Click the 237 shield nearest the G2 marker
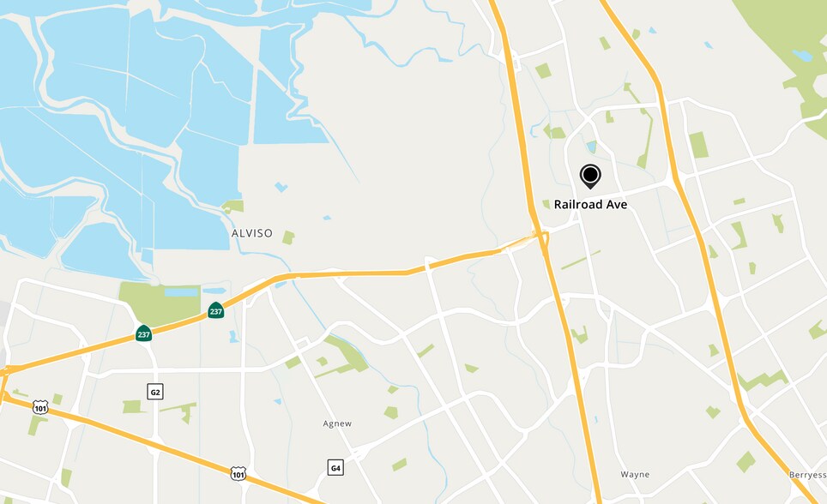Viewport: 827px width, 504px height. (143, 333)
